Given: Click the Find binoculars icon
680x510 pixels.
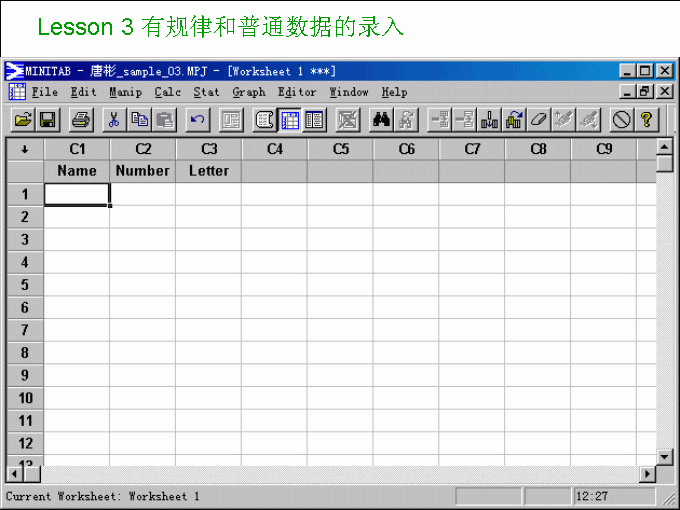Looking at the screenshot, I should 381,120.
